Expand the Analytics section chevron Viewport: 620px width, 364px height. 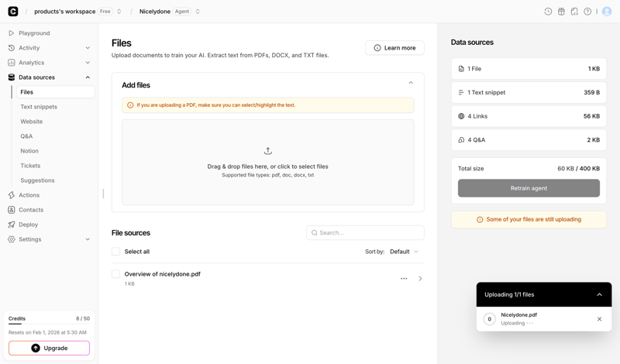88,63
